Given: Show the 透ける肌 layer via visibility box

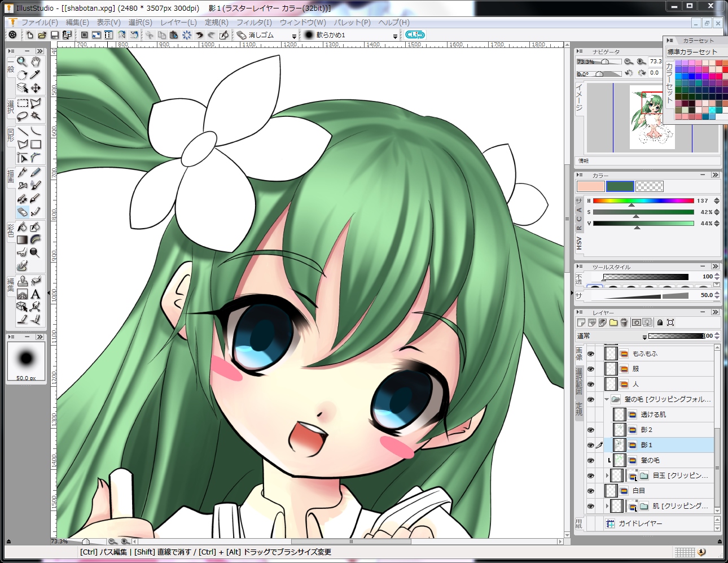Looking at the screenshot, I should tap(590, 414).
